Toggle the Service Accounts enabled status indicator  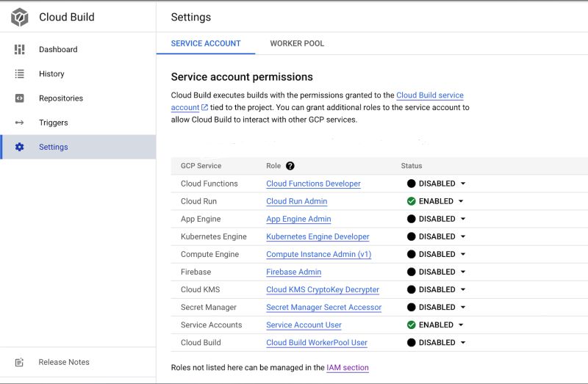click(x=412, y=325)
